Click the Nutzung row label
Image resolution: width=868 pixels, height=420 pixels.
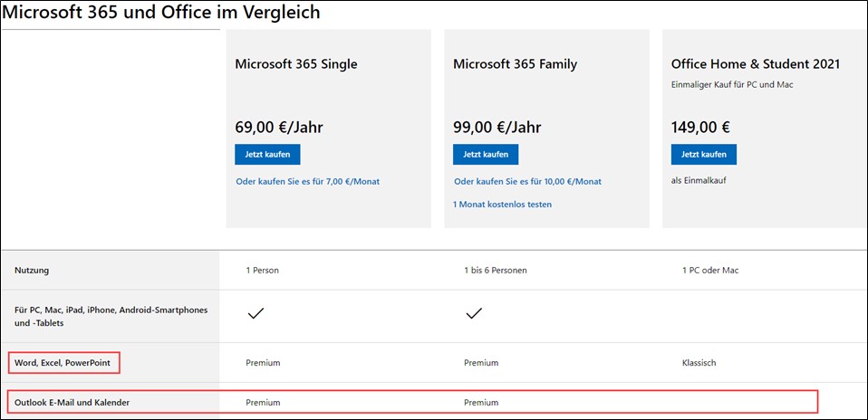[32, 271]
